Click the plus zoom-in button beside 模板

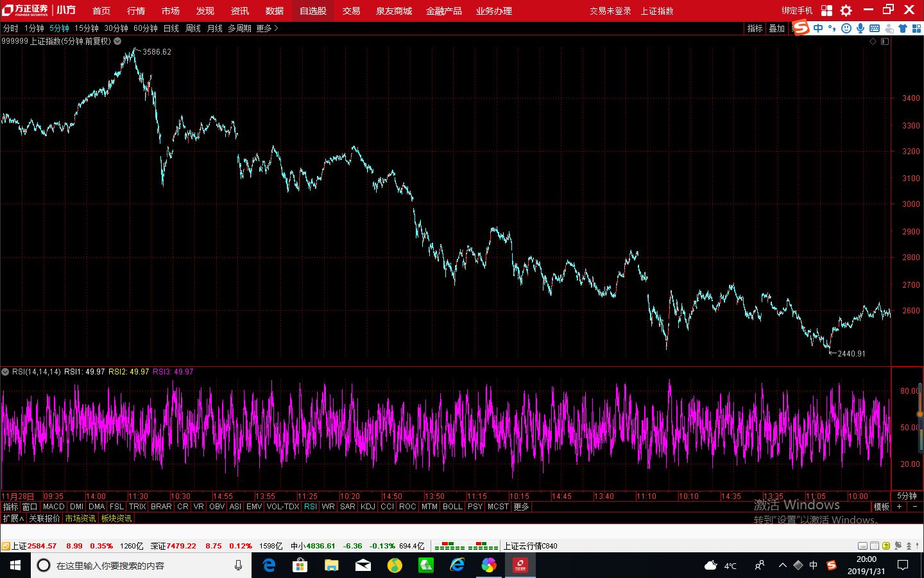point(899,507)
